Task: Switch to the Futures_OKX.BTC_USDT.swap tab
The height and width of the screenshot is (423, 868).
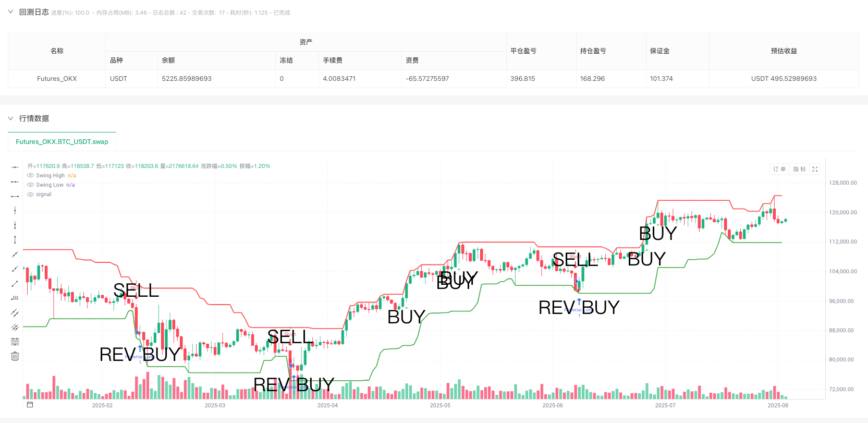Action: (62, 141)
